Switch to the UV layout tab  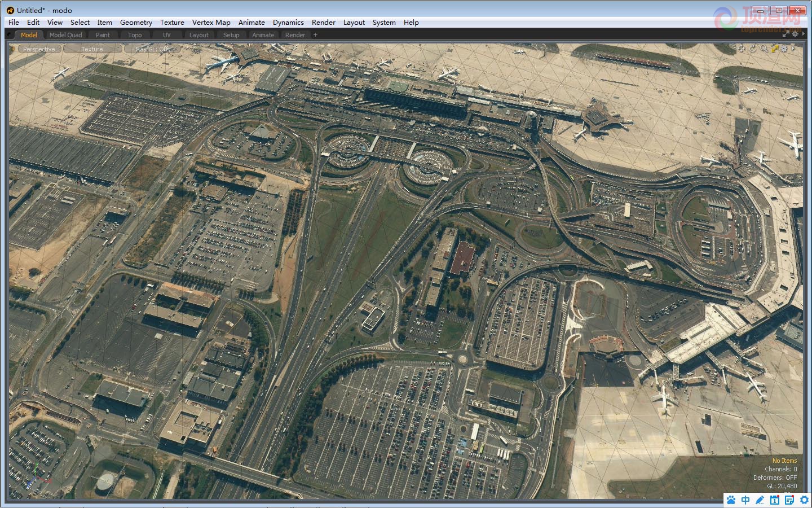pos(166,35)
